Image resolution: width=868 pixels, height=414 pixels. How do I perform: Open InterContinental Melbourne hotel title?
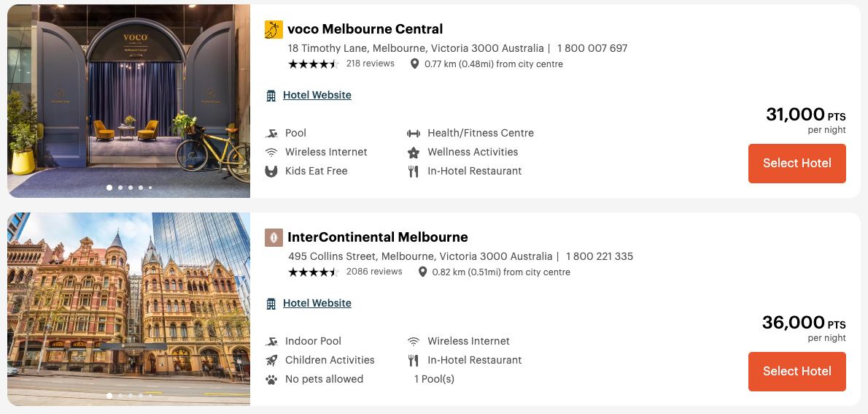pyautogui.click(x=377, y=237)
